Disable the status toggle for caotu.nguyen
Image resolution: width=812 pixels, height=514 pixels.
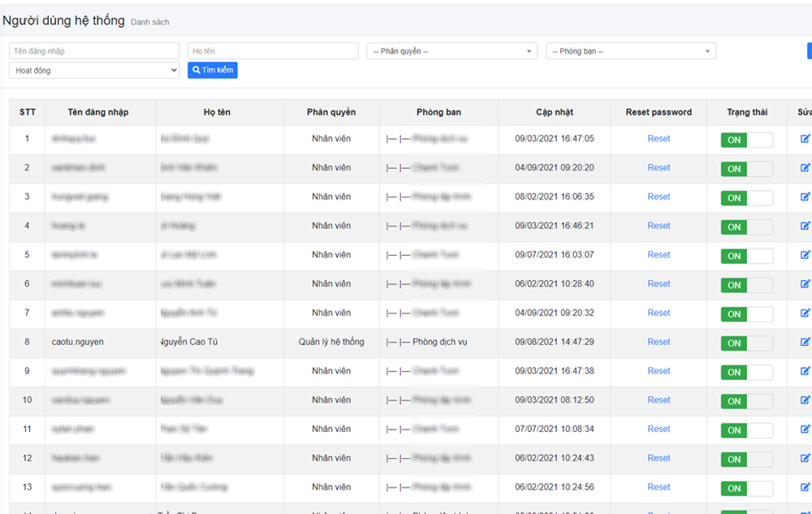747,343
